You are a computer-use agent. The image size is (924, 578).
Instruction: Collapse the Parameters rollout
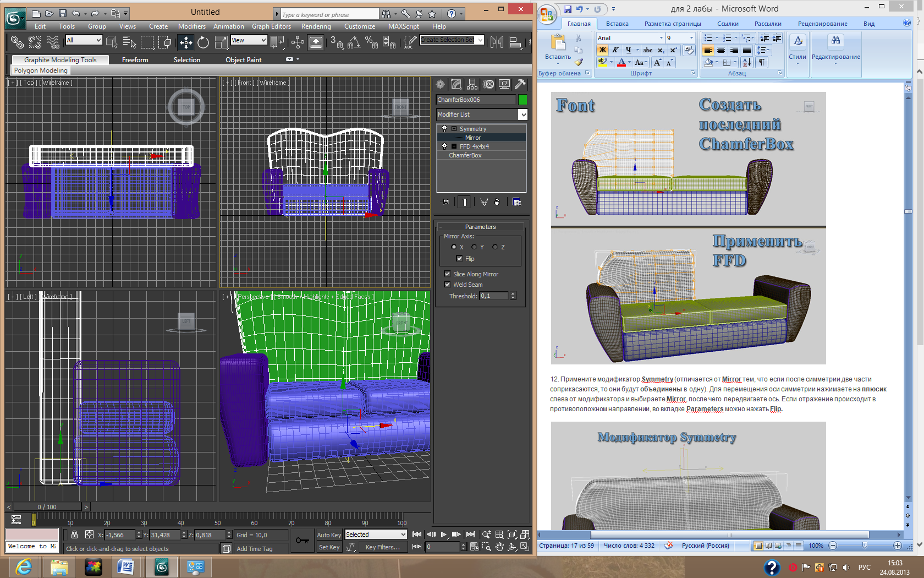click(480, 227)
